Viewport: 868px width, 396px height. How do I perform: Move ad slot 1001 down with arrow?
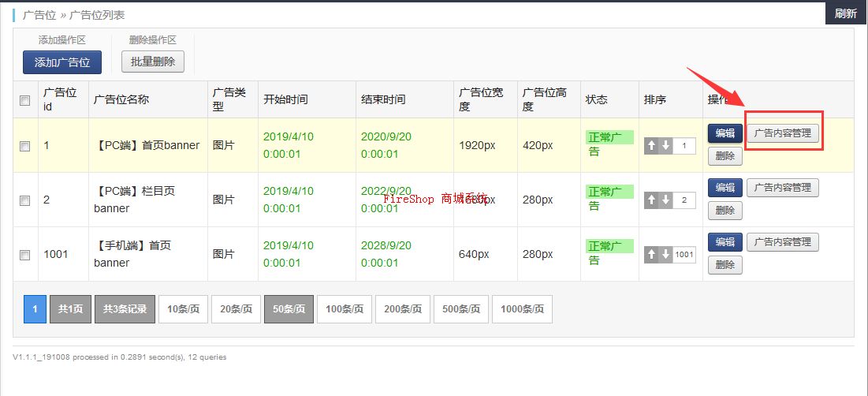(666, 254)
